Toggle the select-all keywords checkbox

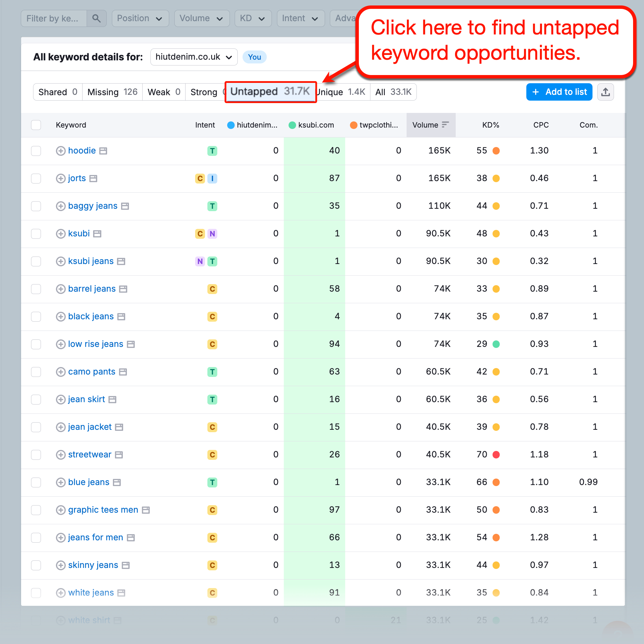(36, 125)
